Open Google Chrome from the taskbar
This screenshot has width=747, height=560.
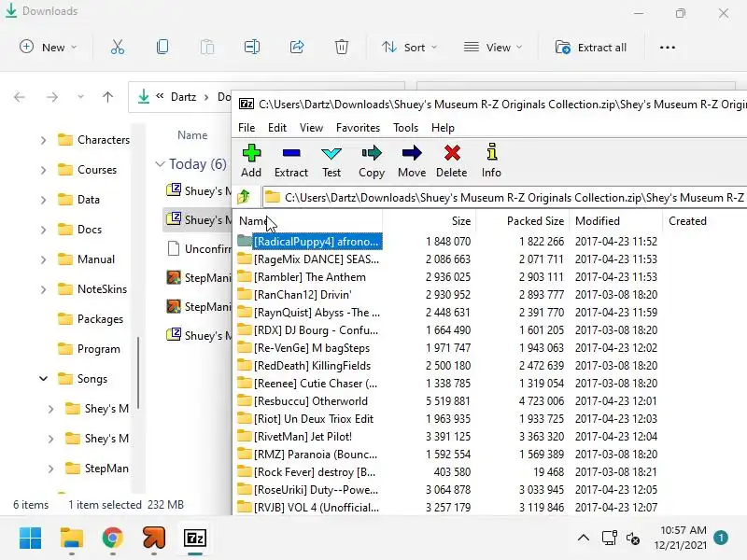[112, 539]
